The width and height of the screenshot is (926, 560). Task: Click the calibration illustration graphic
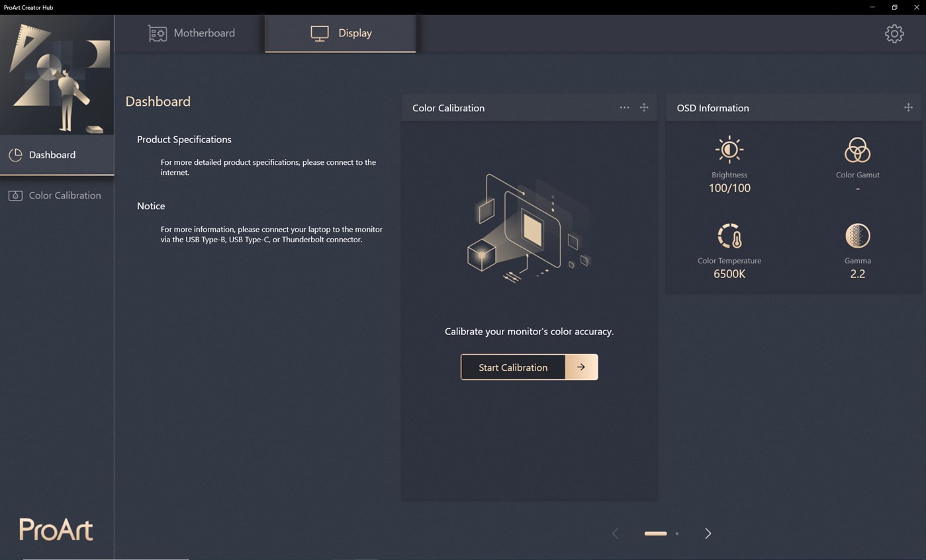(x=529, y=228)
